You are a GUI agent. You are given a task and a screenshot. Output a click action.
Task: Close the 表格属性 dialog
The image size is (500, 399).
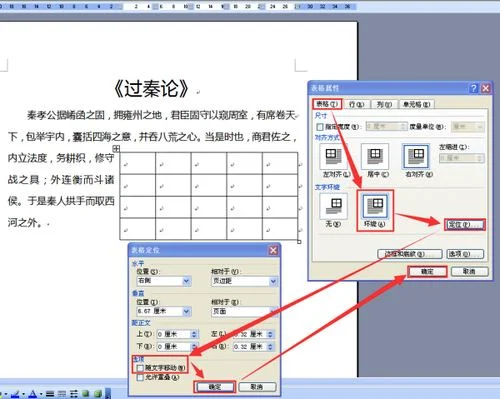[x=486, y=88]
